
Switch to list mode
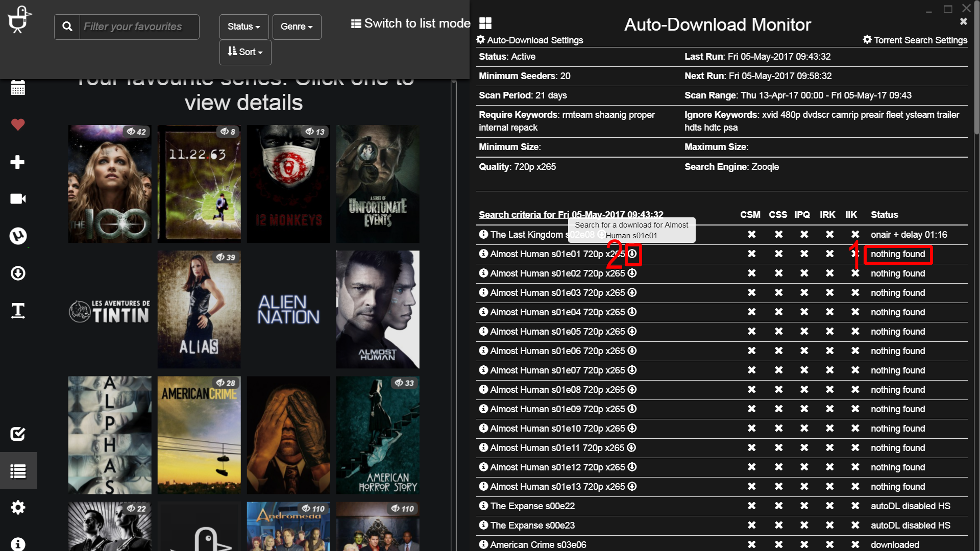point(411,23)
